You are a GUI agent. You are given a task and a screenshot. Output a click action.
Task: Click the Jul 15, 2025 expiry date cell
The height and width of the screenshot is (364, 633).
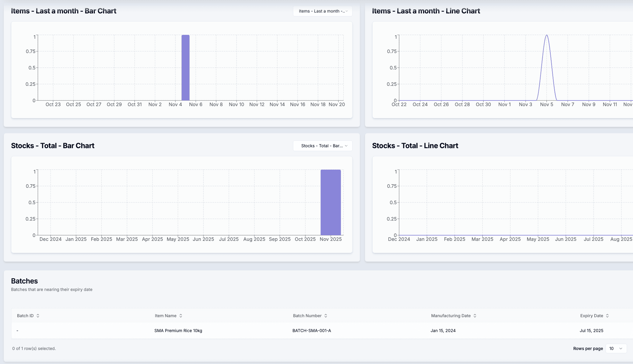tap(592, 331)
